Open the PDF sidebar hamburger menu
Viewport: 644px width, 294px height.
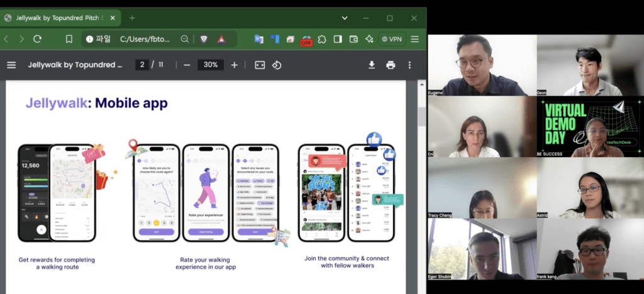pos(11,65)
